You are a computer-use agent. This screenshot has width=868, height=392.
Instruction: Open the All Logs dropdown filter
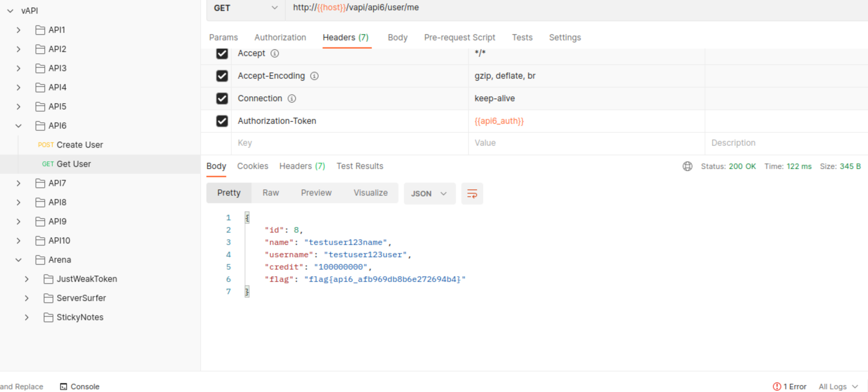pos(838,387)
